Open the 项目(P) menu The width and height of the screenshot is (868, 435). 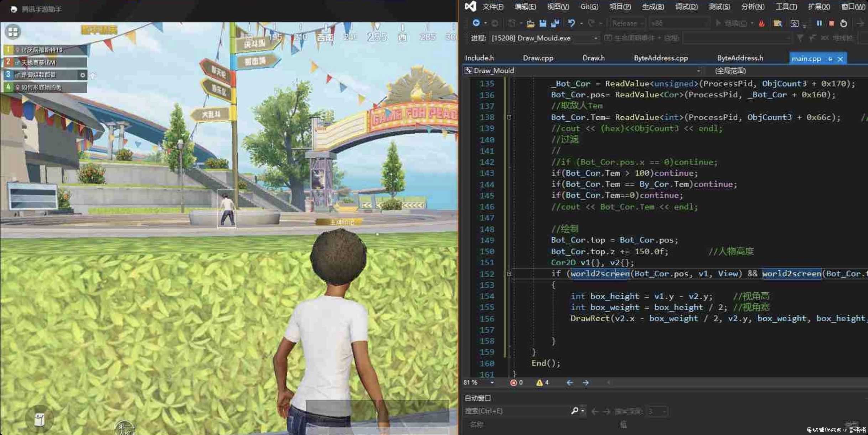click(x=620, y=6)
